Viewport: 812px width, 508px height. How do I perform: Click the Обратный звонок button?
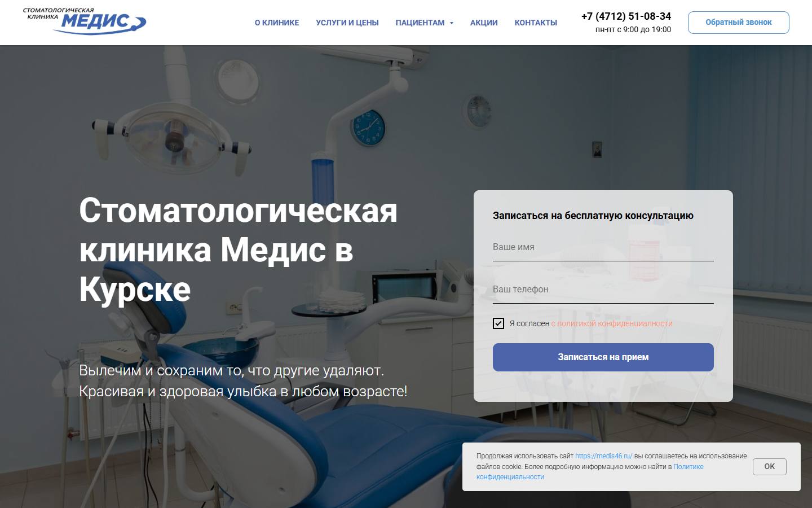(x=739, y=23)
